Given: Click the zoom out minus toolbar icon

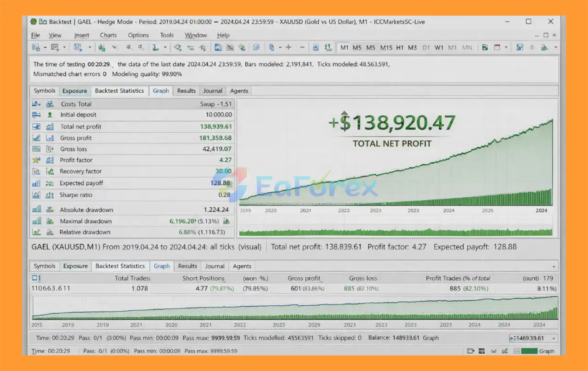Looking at the screenshot, I should pos(302,47).
